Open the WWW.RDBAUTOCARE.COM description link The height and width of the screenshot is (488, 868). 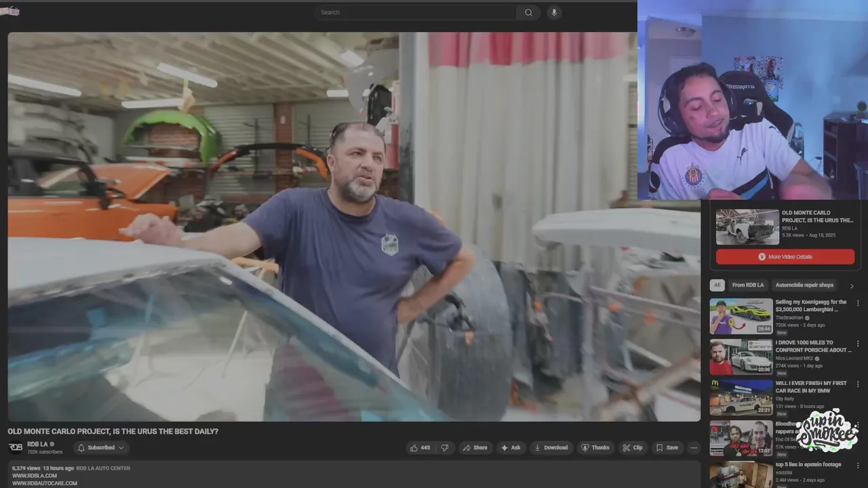coord(44,483)
